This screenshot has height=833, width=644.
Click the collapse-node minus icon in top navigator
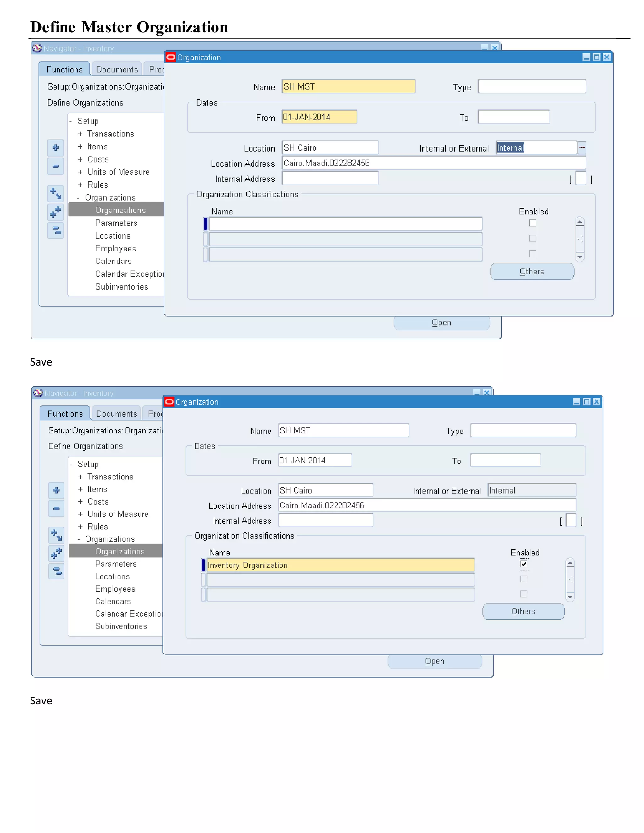tap(56, 166)
